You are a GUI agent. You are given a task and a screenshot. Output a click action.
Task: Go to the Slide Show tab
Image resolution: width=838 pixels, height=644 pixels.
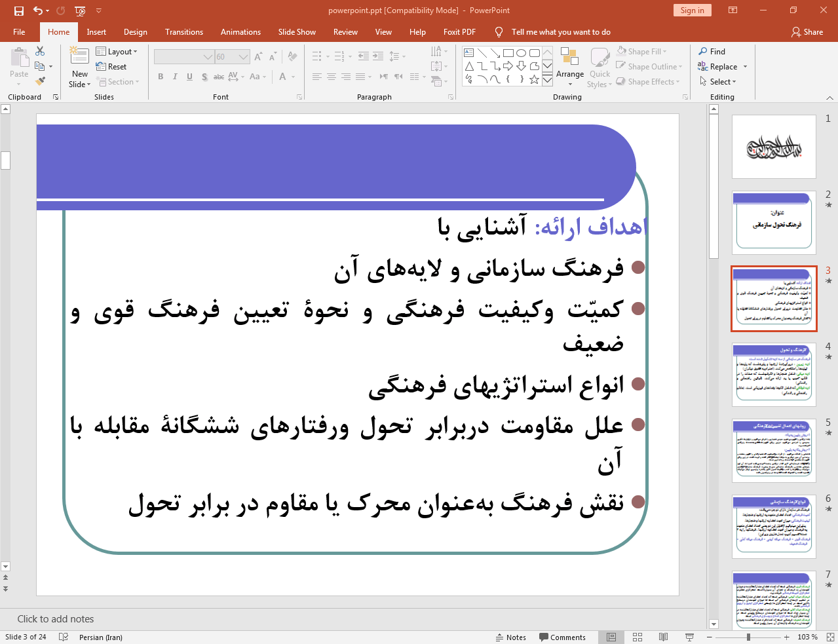(297, 31)
